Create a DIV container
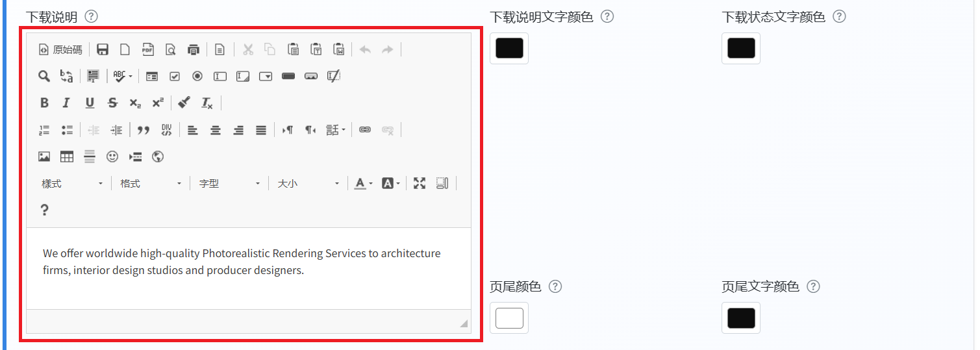The image size is (980, 350). [x=166, y=130]
